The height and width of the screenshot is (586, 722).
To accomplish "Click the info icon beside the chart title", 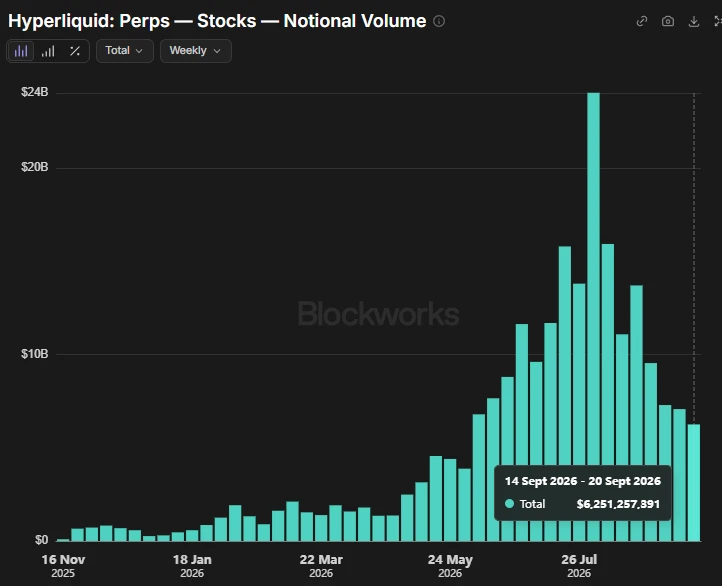I will (x=439, y=21).
